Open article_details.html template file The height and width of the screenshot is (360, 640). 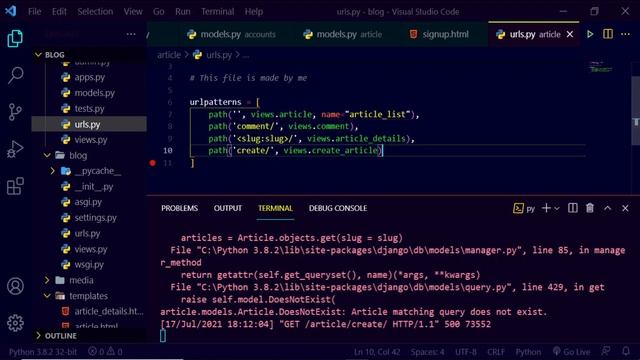(x=109, y=311)
